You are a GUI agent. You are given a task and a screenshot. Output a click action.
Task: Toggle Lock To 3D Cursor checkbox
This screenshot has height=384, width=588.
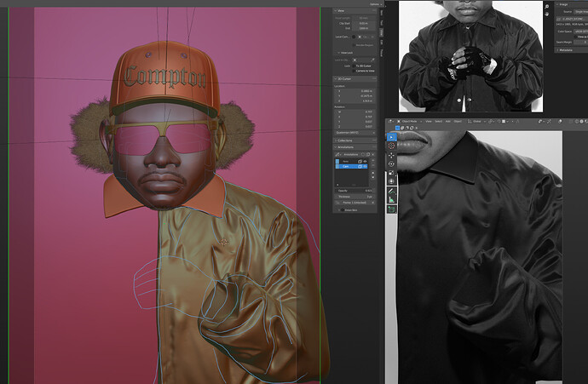[355, 66]
